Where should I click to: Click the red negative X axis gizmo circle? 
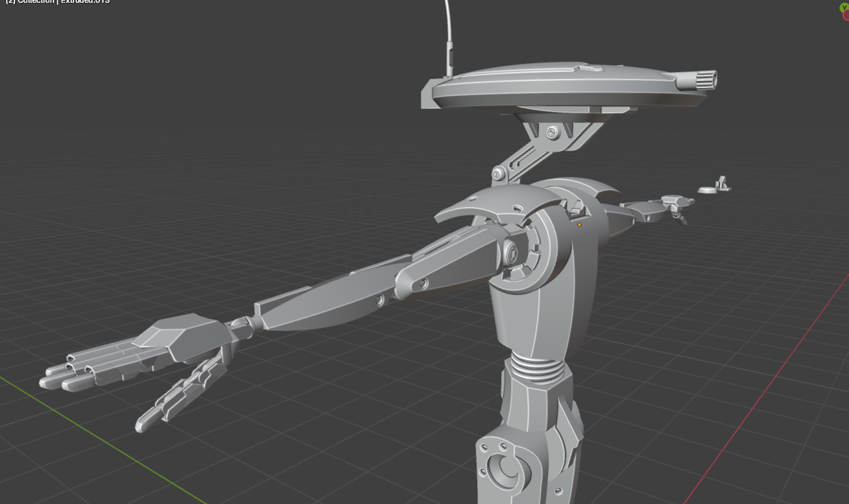click(x=846, y=16)
